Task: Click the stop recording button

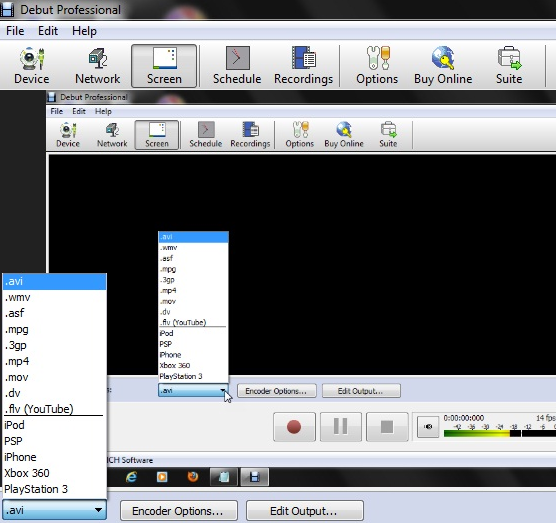Action: point(387,427)
